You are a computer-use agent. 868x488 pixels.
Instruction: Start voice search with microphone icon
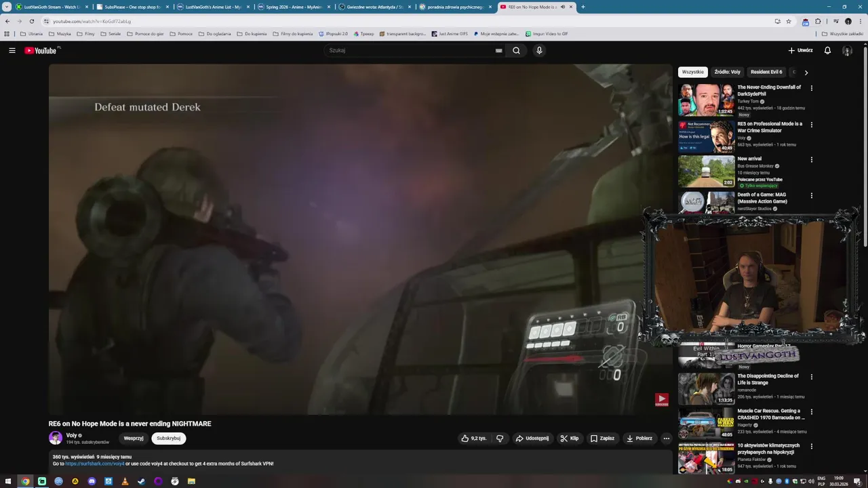[x=539, y=50]
